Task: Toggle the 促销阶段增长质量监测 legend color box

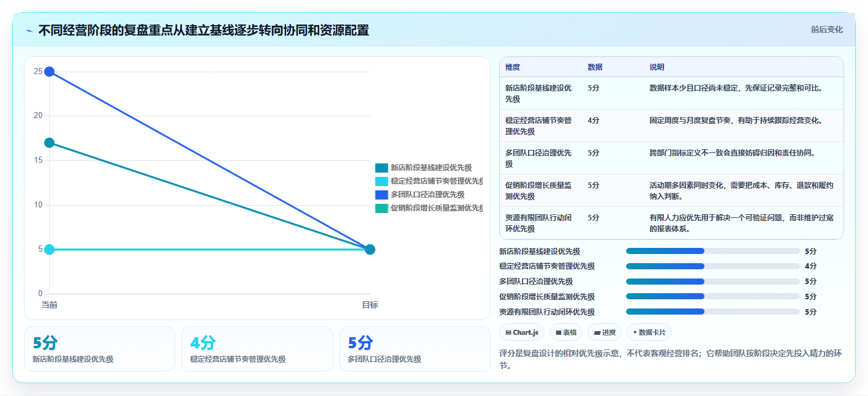Action: pyautogui.click(x=382, y=208)
